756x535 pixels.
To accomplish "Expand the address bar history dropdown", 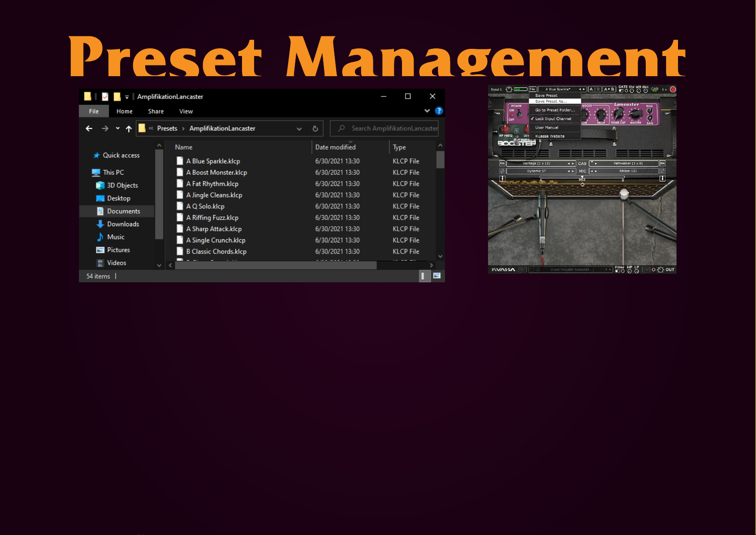I will click(x=299, y=129).
